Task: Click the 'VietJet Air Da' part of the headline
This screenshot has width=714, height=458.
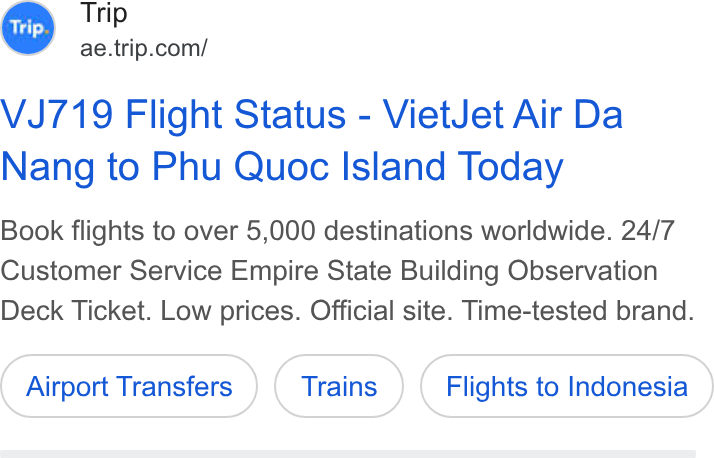Action: pyautogui.click(x=502, y=114)
